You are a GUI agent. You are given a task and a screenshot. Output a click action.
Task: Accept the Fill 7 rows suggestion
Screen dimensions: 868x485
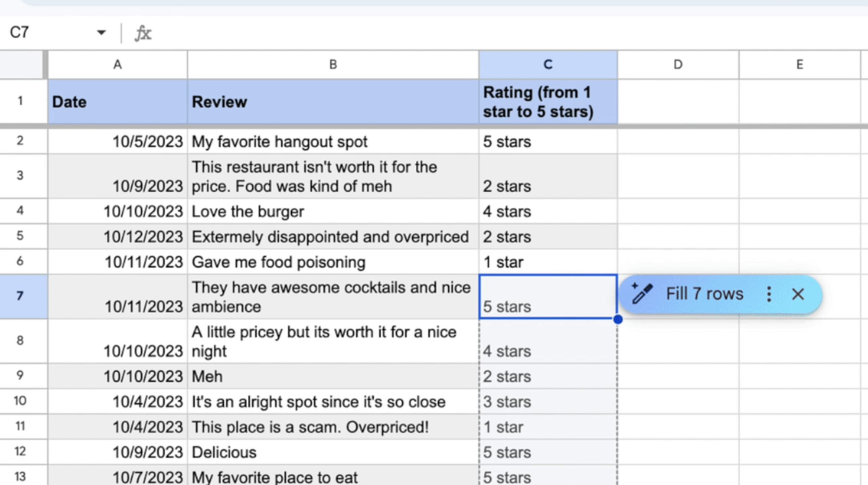coord(705,294)
